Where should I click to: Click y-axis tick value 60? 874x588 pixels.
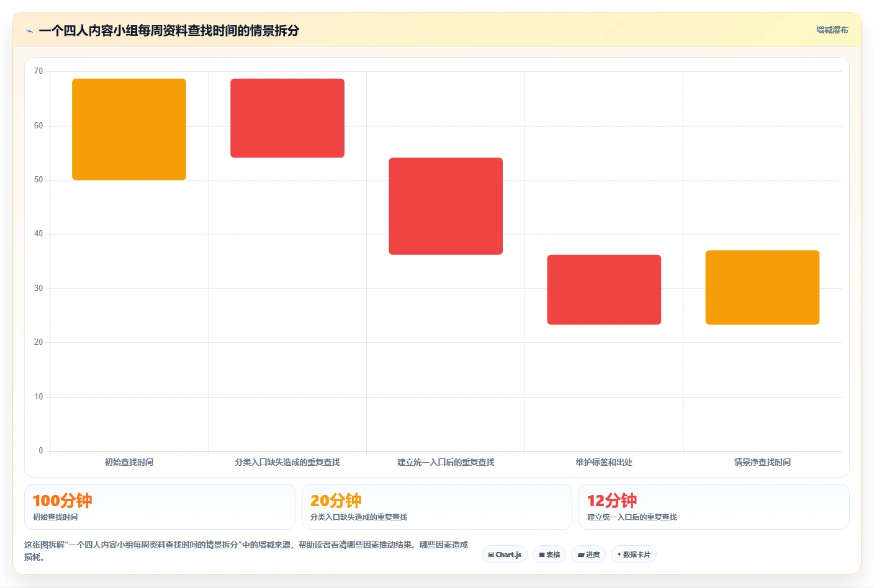point(38,126)
